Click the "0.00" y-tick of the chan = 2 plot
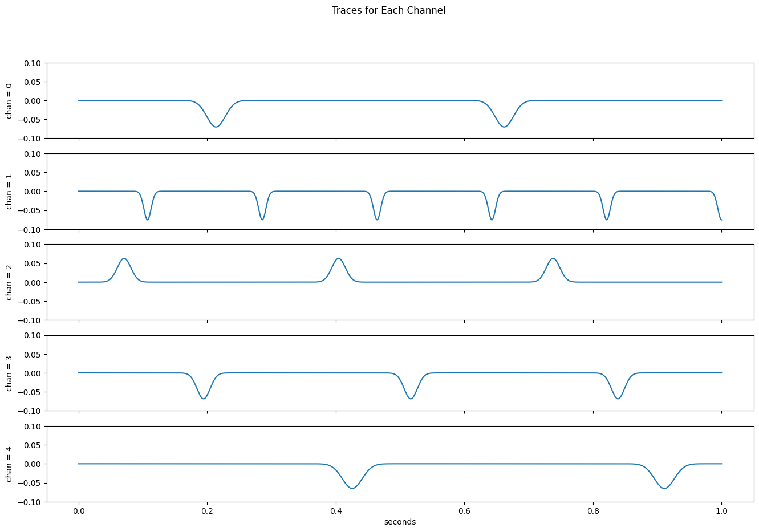The width and height of the screenshot is (759, 532). point(34,282)
